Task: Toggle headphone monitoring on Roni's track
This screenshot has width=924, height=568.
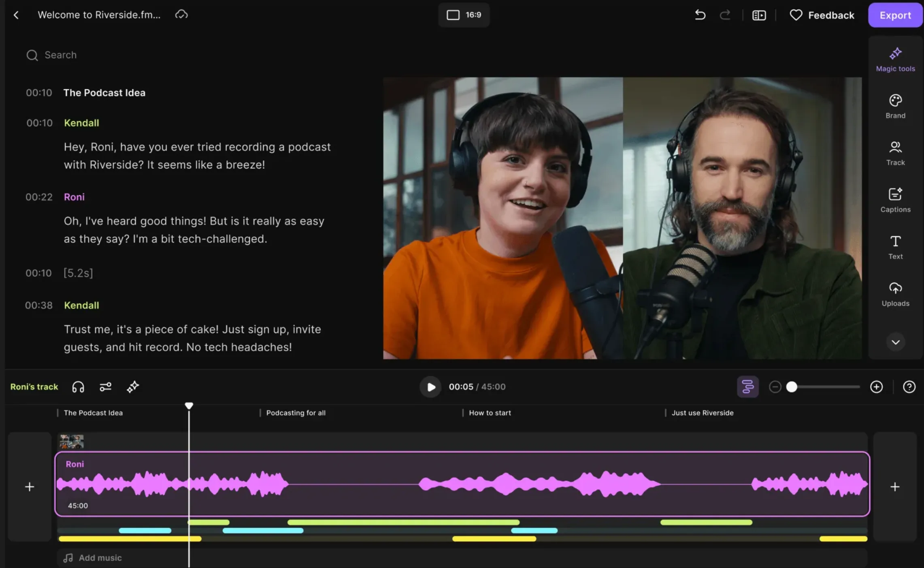Action: click(78, 387)
